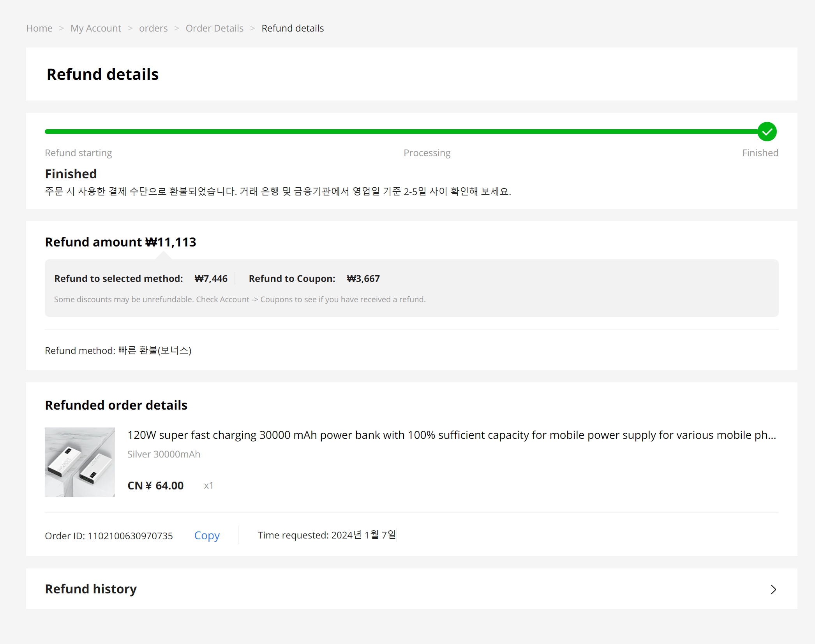Click the Finished step label under checkmark
This screenshot has height=644, width=815.
click(x=760, y=153)
